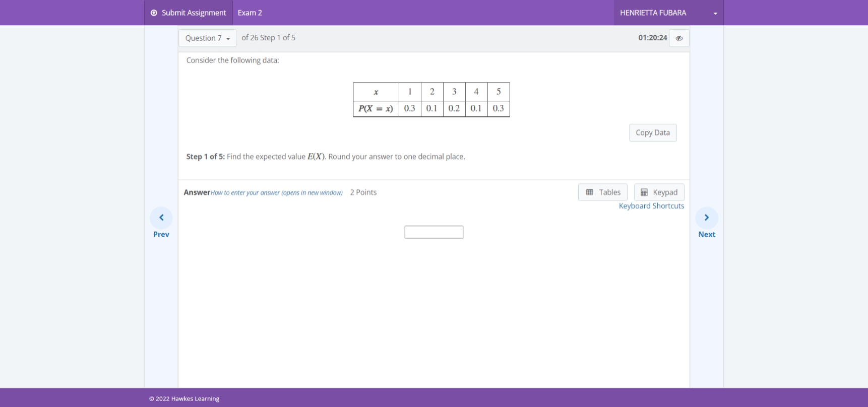
Task: Hide the timer with the eye icon
Action: coord(679,38)
